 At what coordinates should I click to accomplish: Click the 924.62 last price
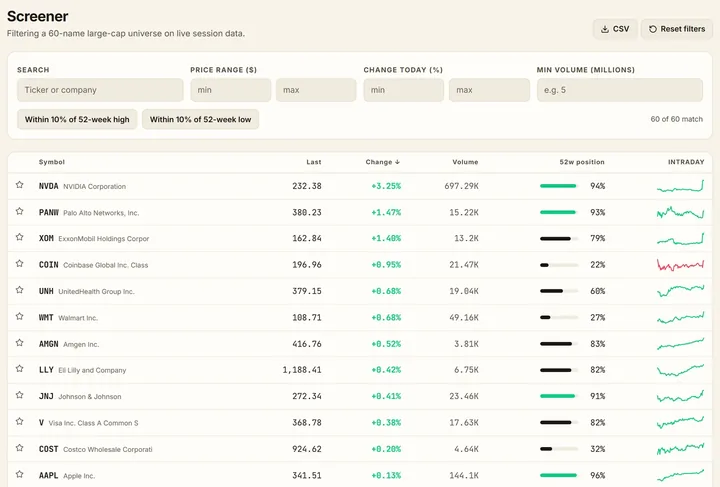pyautogui.click(x=307, y=449)
